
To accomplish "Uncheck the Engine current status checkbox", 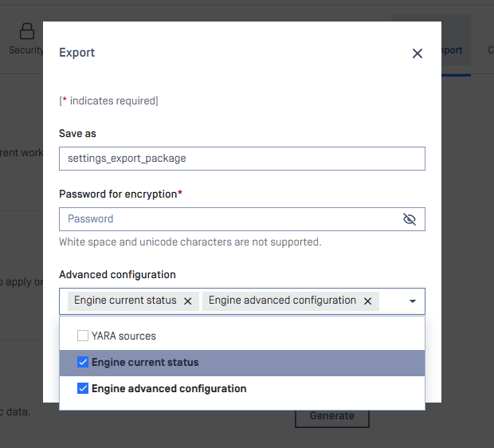I will (83, 362).
